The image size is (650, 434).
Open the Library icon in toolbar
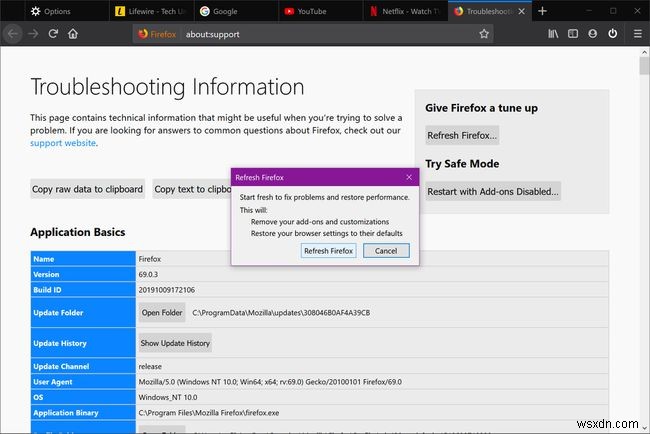(x=553, y=34)
